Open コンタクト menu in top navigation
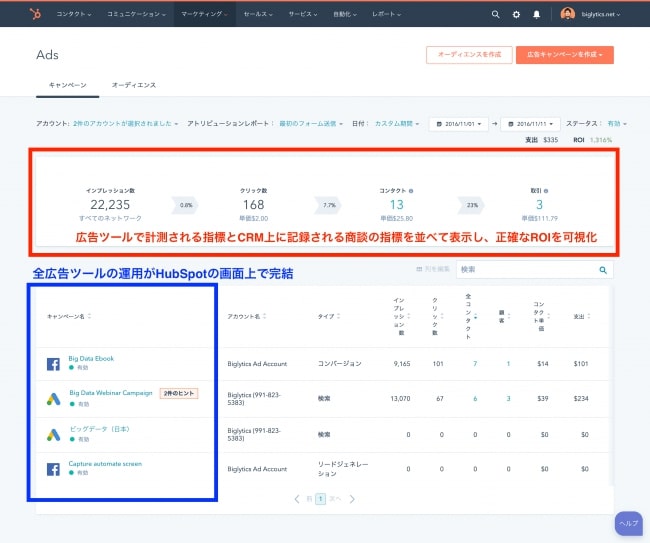This screenshot has width=650, height=543. (74, 14)
